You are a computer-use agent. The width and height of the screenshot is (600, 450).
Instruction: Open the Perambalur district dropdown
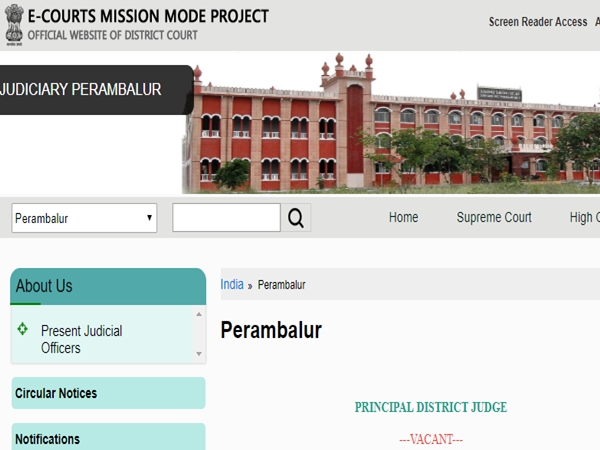coord(84,218)
